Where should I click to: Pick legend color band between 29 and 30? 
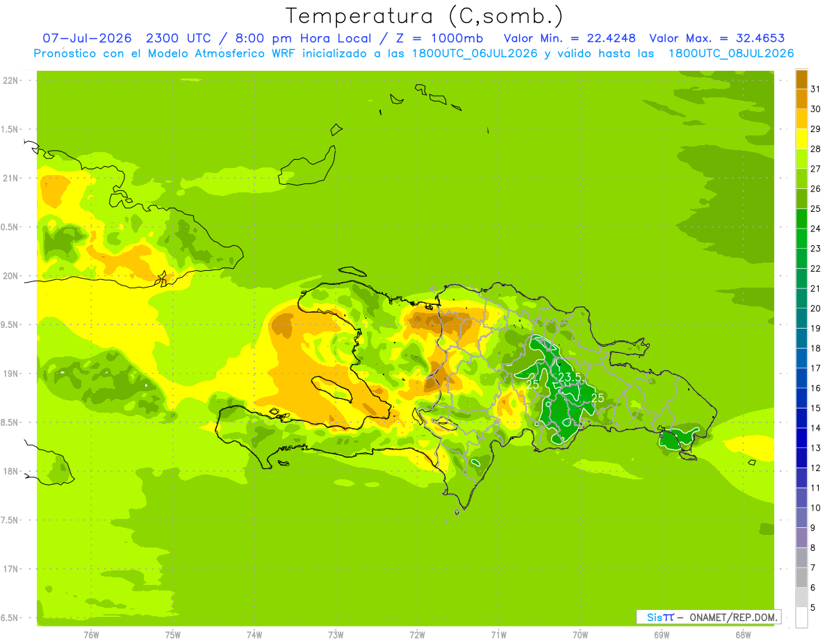[x=801, y=119]
